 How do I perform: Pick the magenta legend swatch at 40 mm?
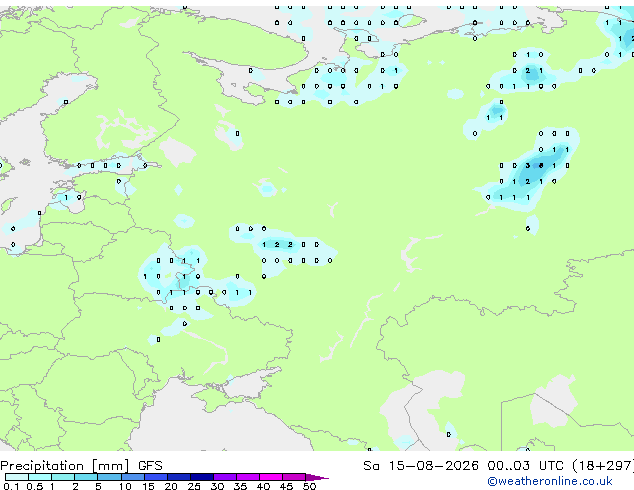(x=271, y=477)
